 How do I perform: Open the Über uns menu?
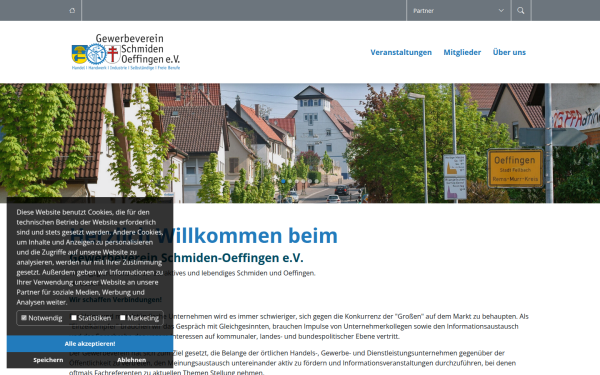click(509, 52)
